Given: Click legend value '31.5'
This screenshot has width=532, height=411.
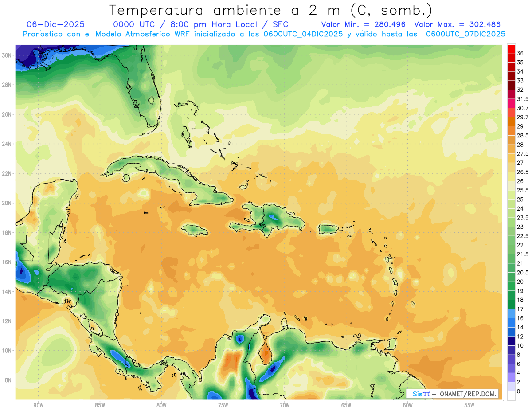Looking at the screenshot, I should pyautogui.click(x=523, y=99).
